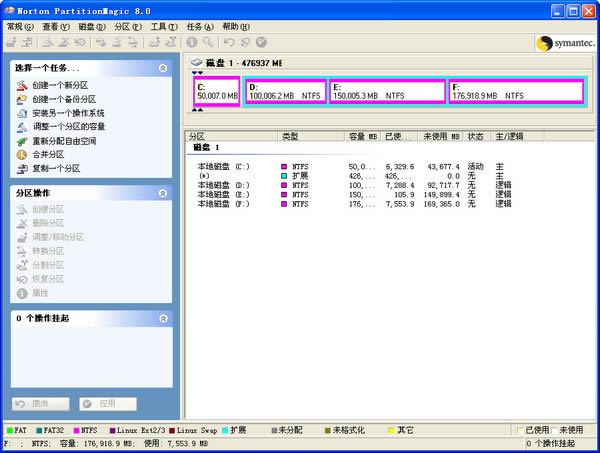Sort by the 未使用 MB column header
The height and width of the screenshot is (453, 600).
[x=441, y=136]
